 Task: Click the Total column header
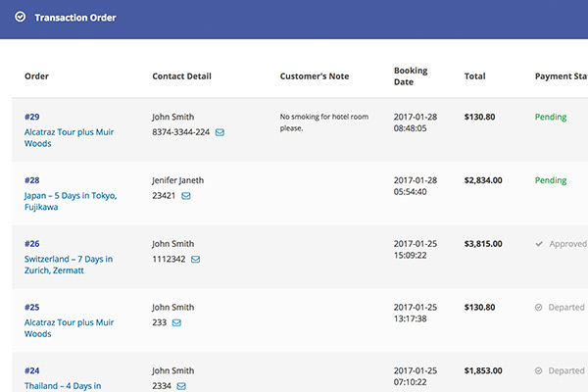pyautogui.click(x=474, y=76)
